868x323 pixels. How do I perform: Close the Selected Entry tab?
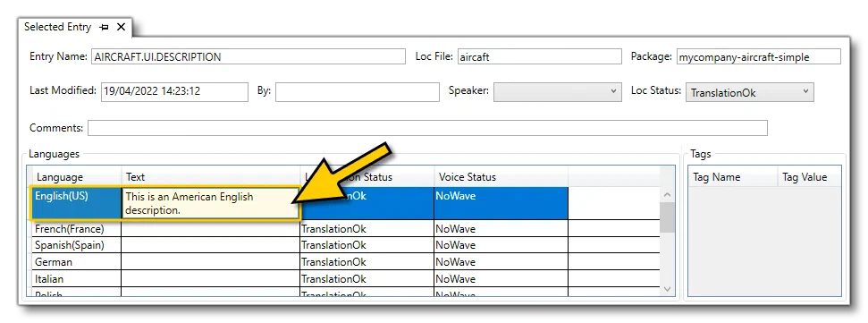(x=121, y=27)
